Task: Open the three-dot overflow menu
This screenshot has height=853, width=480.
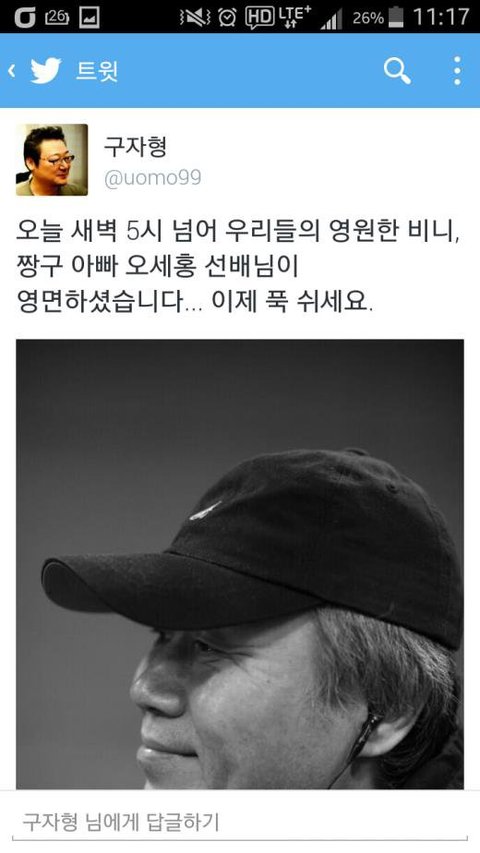Action: pos(457,71)
